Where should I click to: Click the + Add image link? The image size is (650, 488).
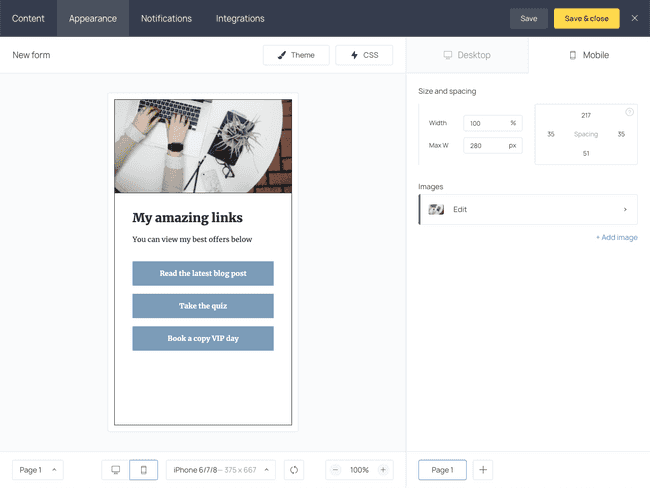point(616,237)
